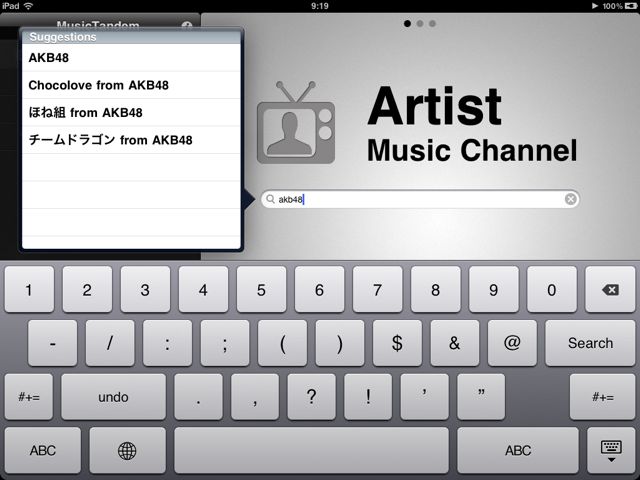Tap the 9 key

493,289
